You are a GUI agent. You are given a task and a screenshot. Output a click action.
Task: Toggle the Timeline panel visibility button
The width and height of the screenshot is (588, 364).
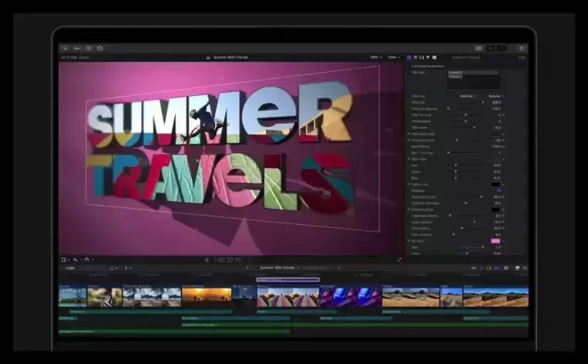(x=490, y=49)
